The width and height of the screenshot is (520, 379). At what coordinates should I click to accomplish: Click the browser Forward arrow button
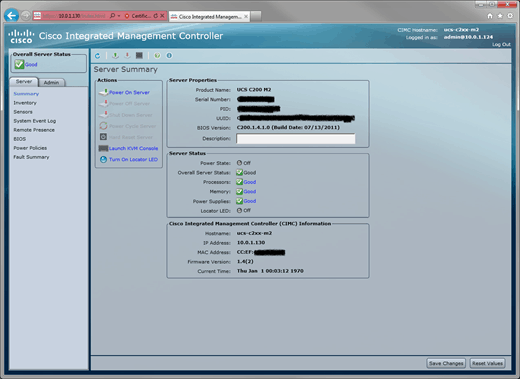(26, 16)
